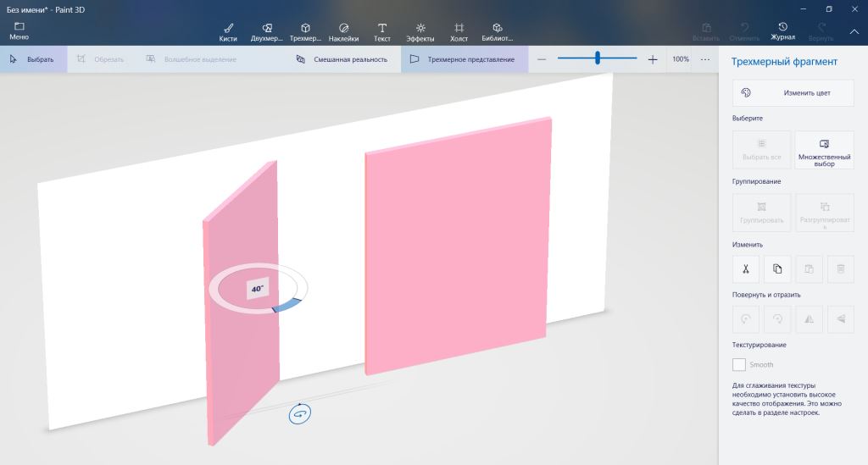Click the zoom slider handle
Viewport: 868px width, 465px height.
coord(598,58)
